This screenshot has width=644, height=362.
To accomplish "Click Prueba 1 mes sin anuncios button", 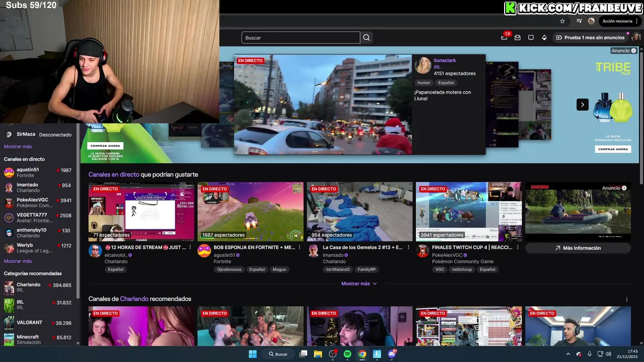I will tap(590, 38).
